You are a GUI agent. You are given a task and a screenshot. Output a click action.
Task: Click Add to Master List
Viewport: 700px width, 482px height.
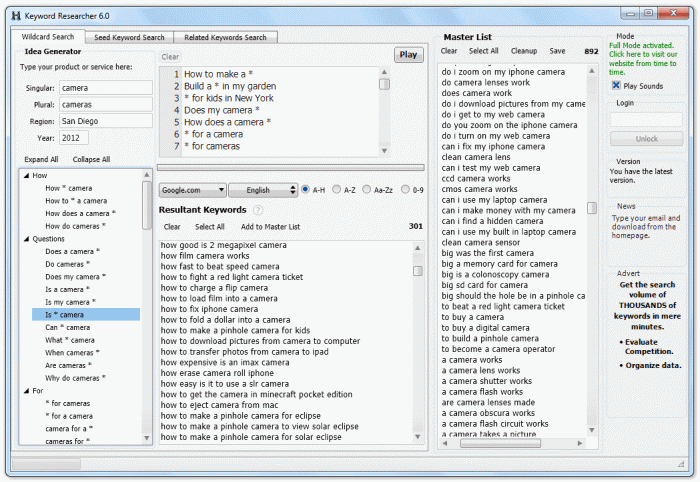click(x=271, y=227)
